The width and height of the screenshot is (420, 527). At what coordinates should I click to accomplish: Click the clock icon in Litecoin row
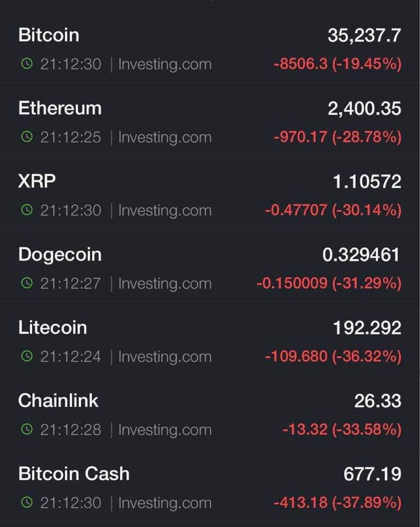pyautogui.click(x=26, y=356)
